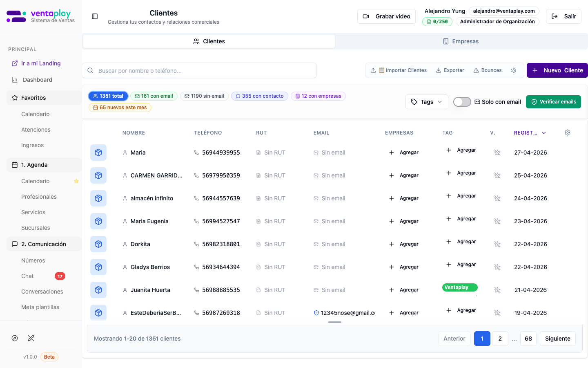Click the cube icon in Maria's row
This screenshot has width=588, height=368.
click(98, 153)
